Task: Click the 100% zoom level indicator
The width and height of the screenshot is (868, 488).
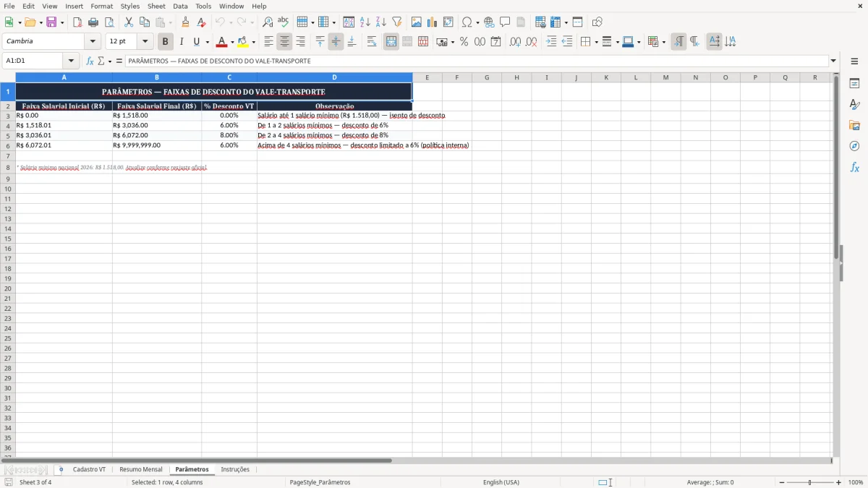Action: [x=855, y=482]
